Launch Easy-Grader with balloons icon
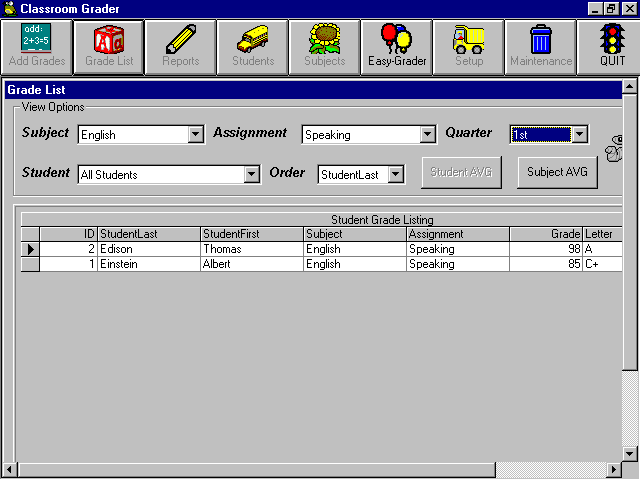 [396, 47]
